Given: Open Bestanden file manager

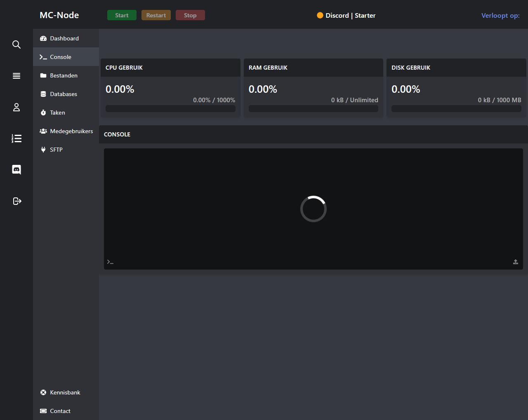Looking at the screenshot, I should coord(64,75).
